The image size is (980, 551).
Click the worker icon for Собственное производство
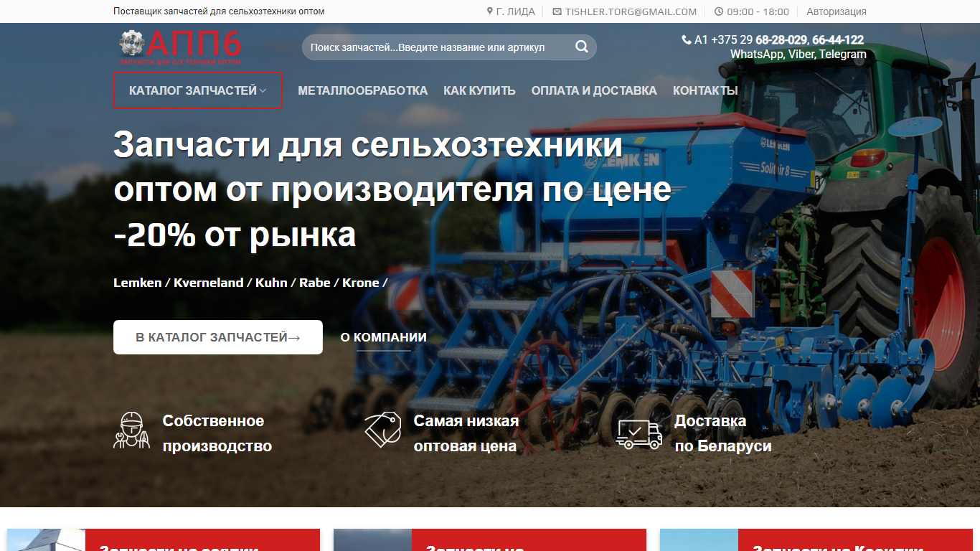pyautogui.click(x=131, y=430)
